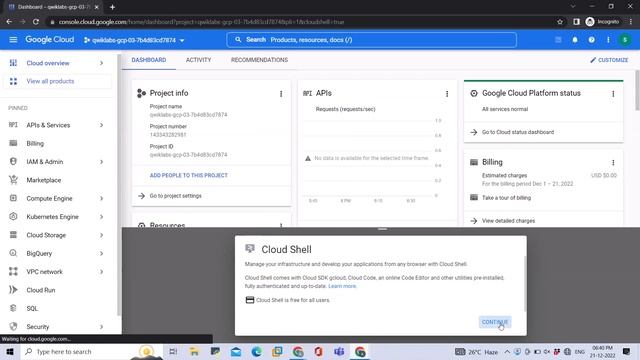Click Add people to this project
This screenshot has width=640, height=360.
point(189,176)
